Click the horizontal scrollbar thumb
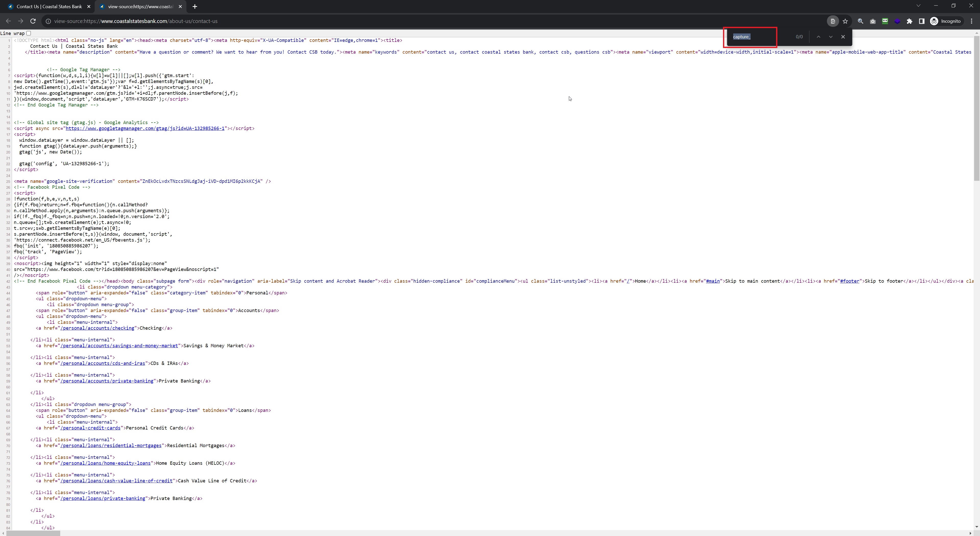980x536 pixels. pyautogui.click(x=33, y=533)
